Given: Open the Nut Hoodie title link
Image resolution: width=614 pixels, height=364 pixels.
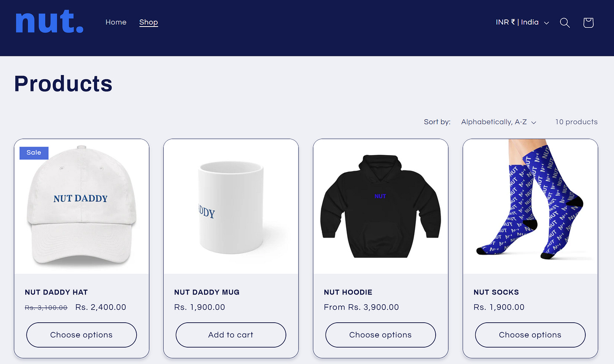Looking at the screenshot, I should [348, 292].
